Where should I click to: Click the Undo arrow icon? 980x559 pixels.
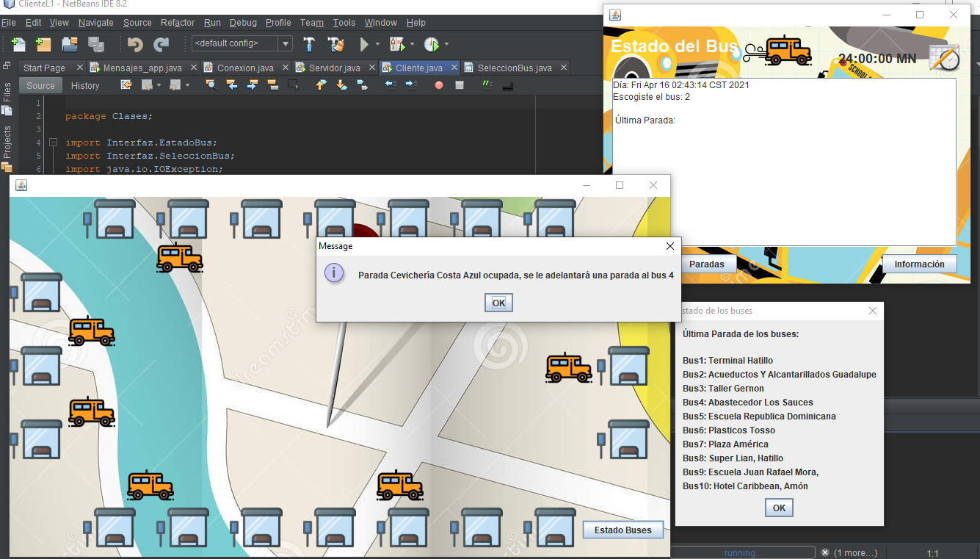point(135,44)
